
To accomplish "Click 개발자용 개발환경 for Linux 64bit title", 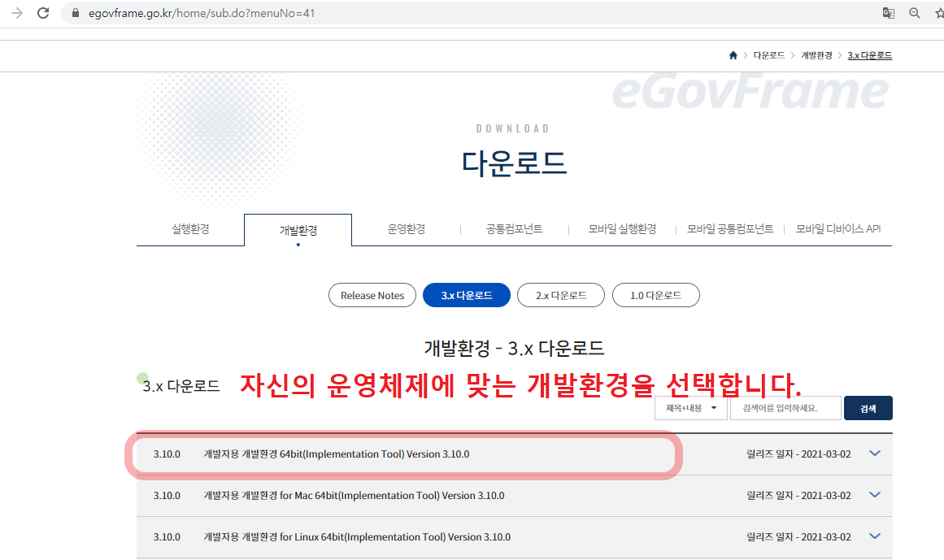I will tap(357, 537).
